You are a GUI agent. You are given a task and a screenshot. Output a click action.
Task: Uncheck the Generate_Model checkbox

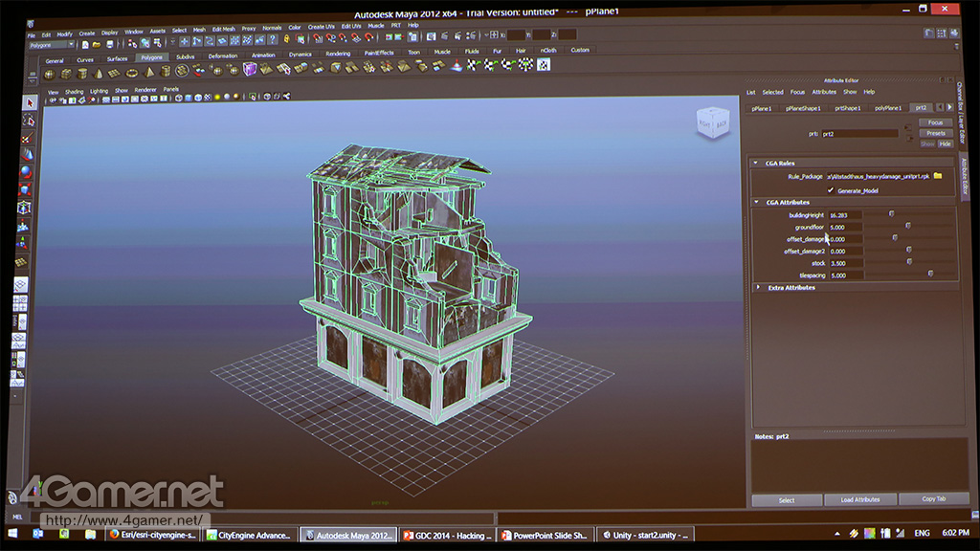(830, 190)
